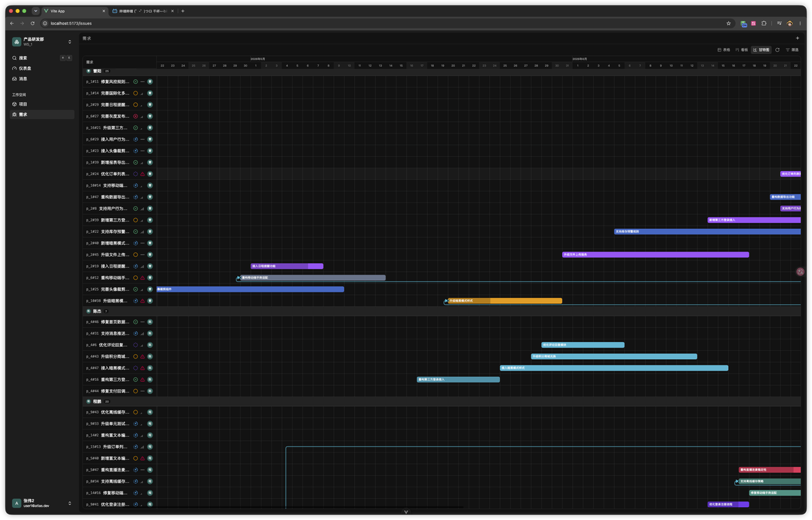Select the red 重构直播连麦稳定性 Gantt bar
The width and height of the screenshot is (812, 520).
click(770, 470)
